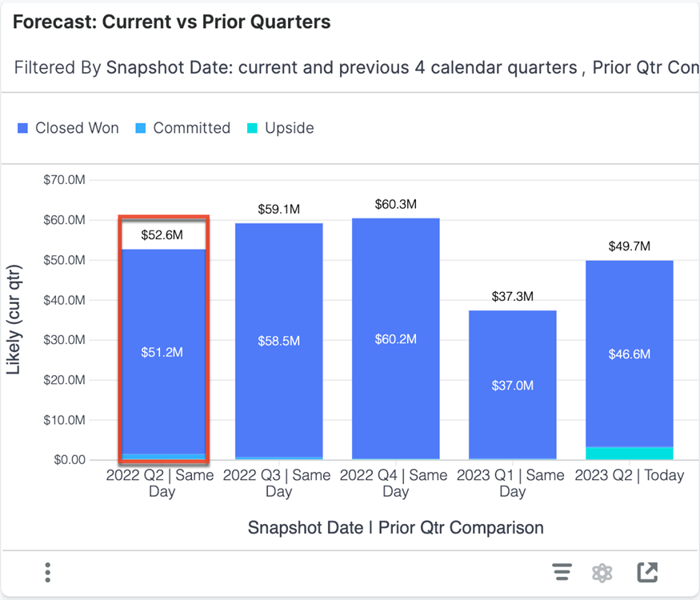Click the 2022 Q3 $58.5M bar
Viewport: 700px width, 600px height.
point(278,342)
